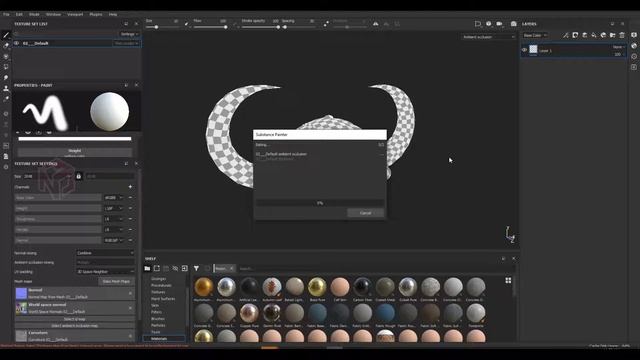Open the UV padding dropdown
640x360 pixels.
point(105,271)
